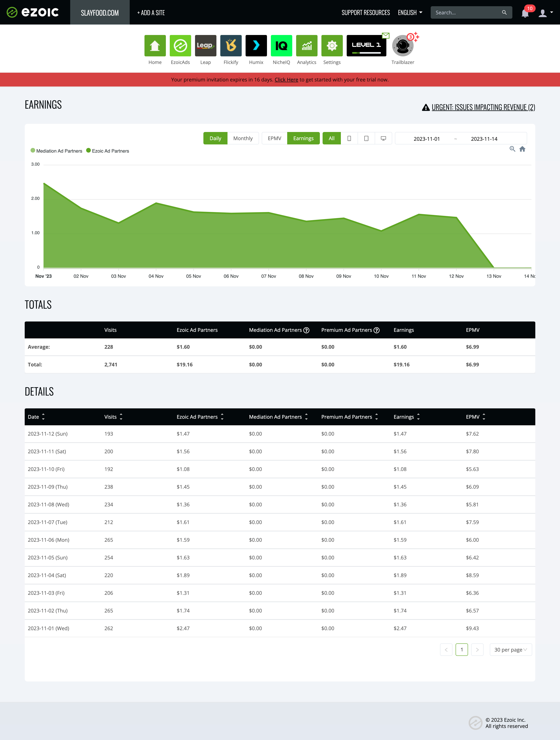Open Urgent Issues Impacting Revenue link
The image size is (560, 740).
click(x=483, y=107)
